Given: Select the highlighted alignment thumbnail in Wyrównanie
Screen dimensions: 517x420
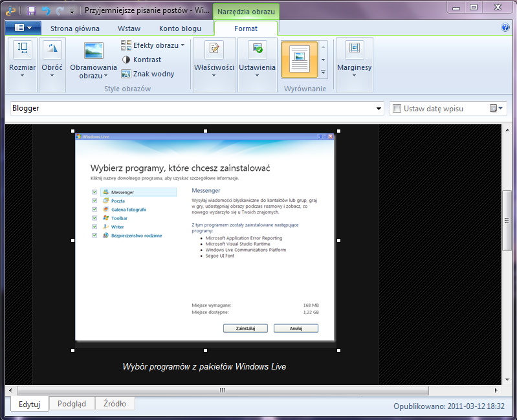Looking at the screenshot, I should tap(300, 60).
